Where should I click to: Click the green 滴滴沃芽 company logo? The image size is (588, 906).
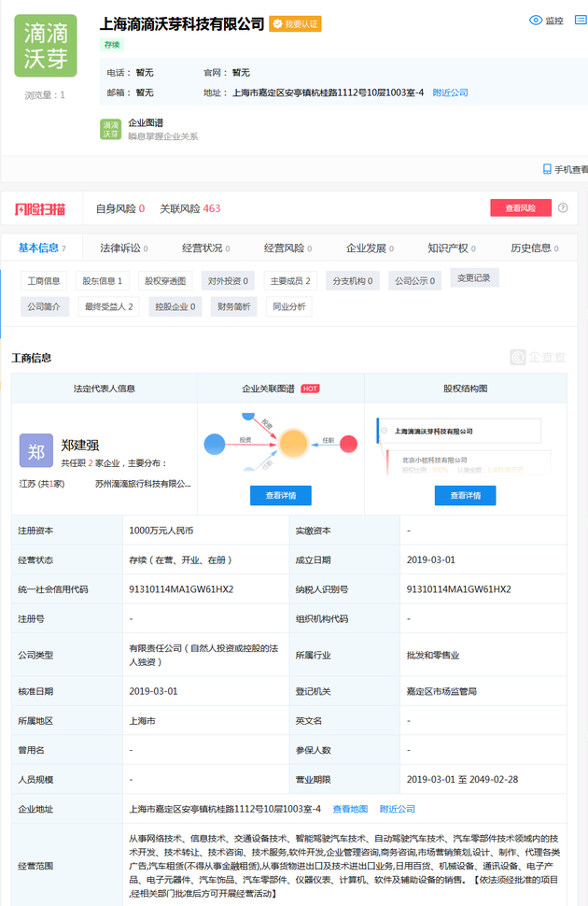coord(46,46)
